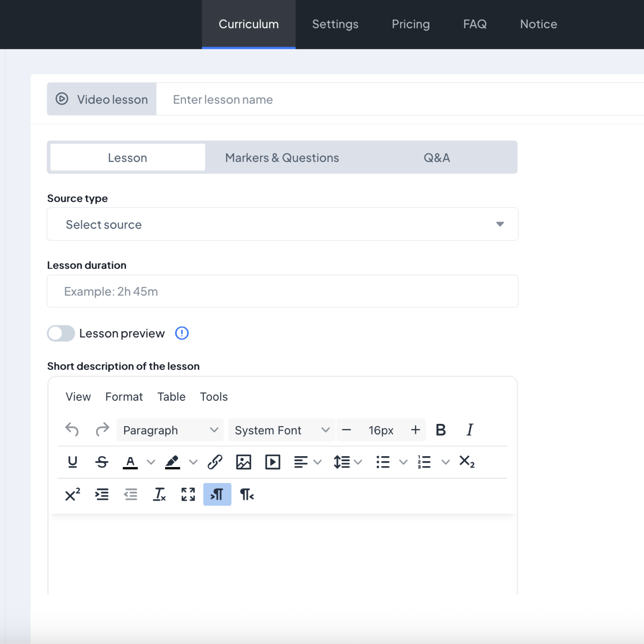Image resolution: width=644 pixels, height=644 pixels.
Task: Toggle left-to-right text direction
Action: tap(217, 494)
